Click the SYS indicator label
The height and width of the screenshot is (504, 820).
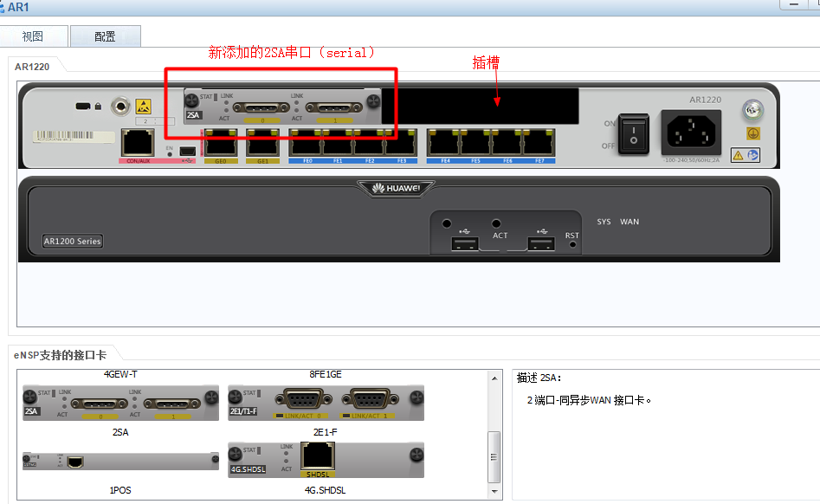click(x=604, y=222)
